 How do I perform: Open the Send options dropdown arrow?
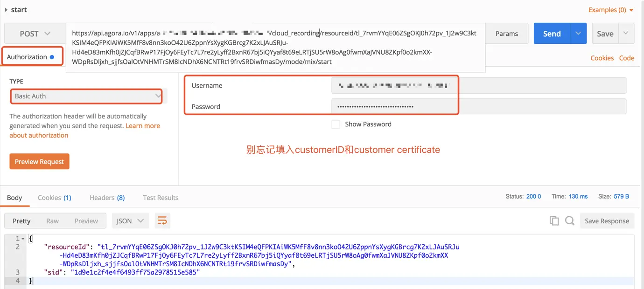click(578, 34)
